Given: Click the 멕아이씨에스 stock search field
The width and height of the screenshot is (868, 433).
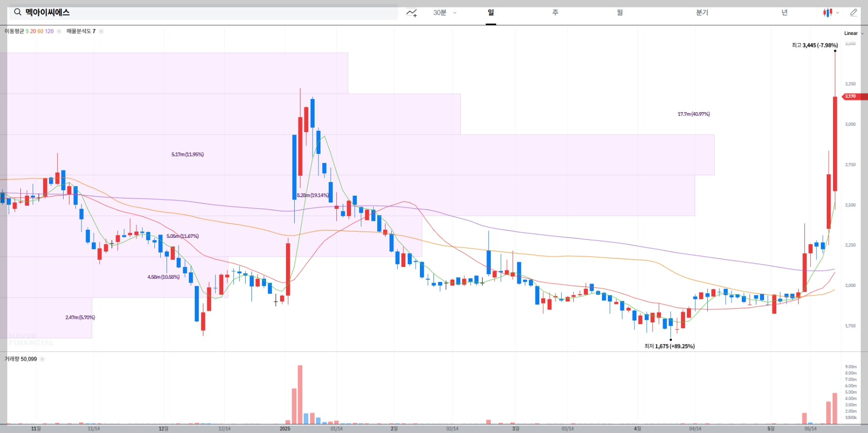Looking at the screenshot, I should (203, 12).
